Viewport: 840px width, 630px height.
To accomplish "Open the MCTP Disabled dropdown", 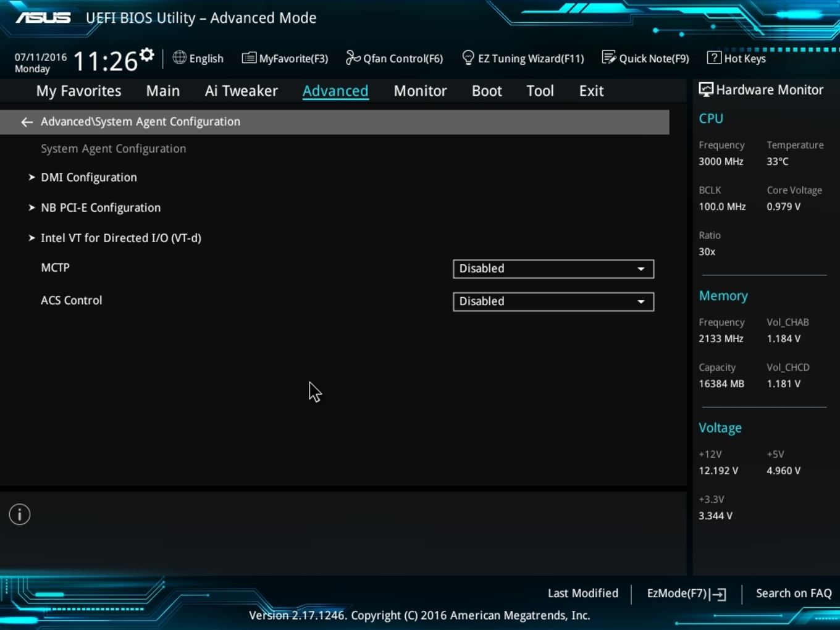I will coord(553,269).
